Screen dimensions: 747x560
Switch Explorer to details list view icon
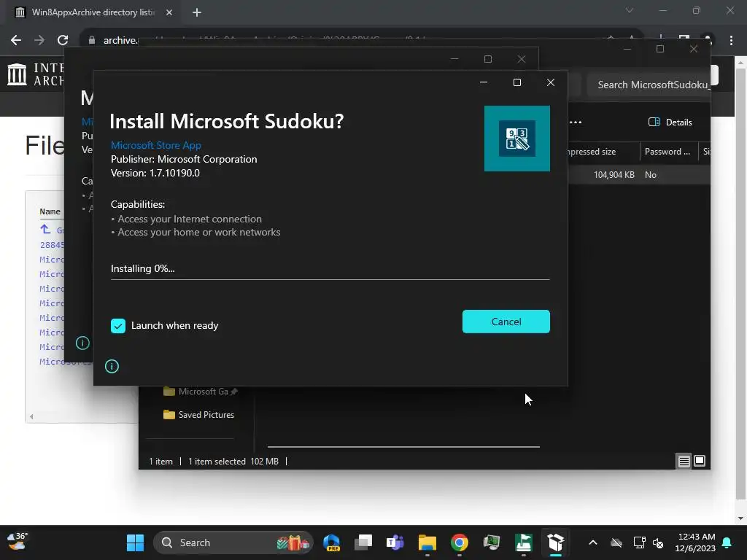tap(684, 461)
